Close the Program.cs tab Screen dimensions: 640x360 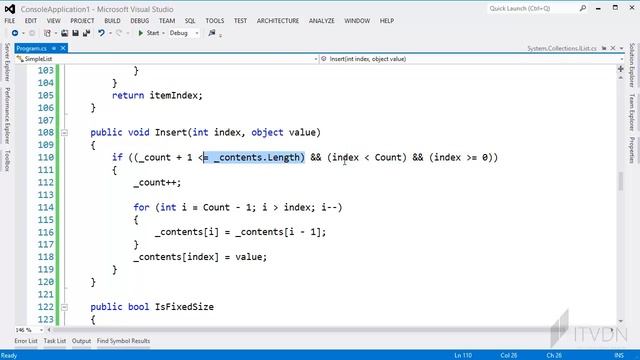[63, 48]
